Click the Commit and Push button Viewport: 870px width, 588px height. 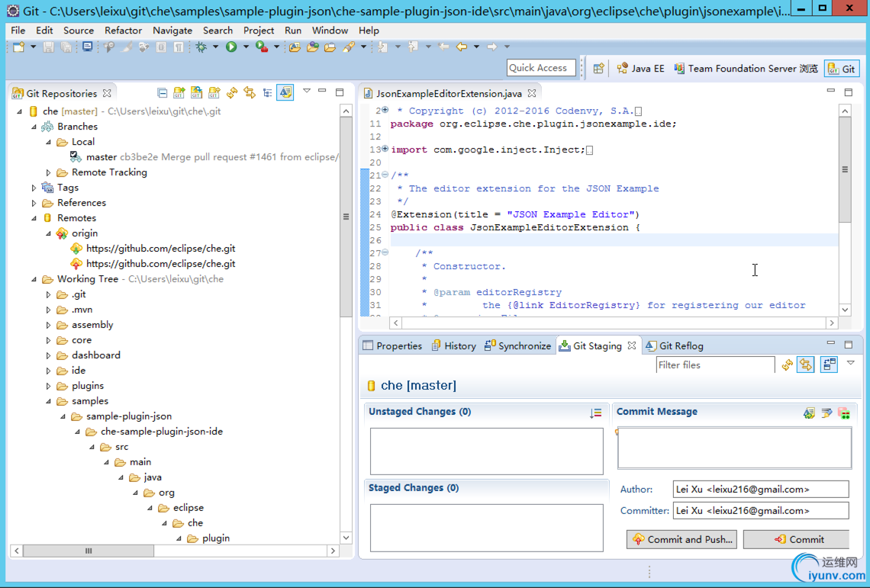tap(681, 539)
